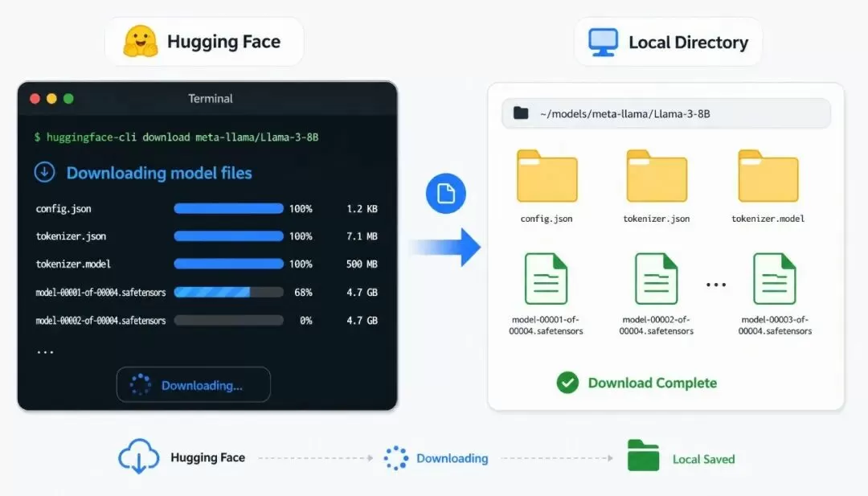
Task: Click the bottom Downloading step label
Action: point(452,458)
